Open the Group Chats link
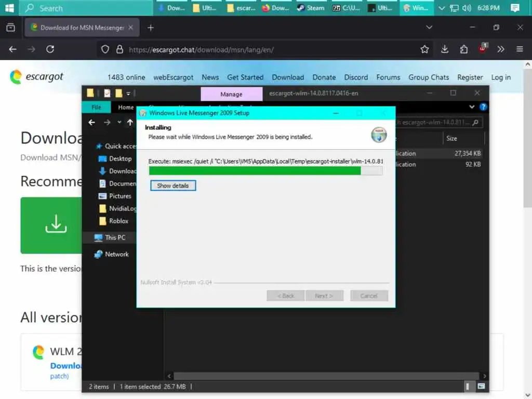The height and width of the screenshot is (399, 532). (x=429, y=77)
